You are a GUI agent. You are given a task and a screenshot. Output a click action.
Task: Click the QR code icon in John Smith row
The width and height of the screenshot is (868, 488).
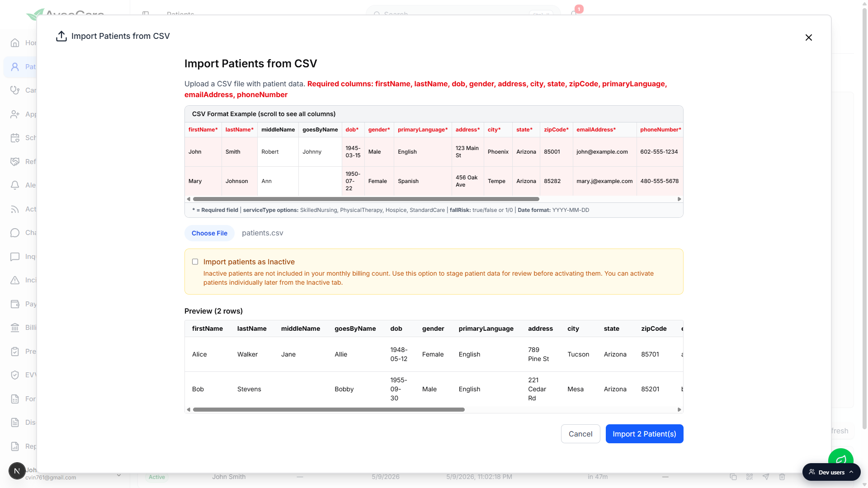(x=750, y=477)
